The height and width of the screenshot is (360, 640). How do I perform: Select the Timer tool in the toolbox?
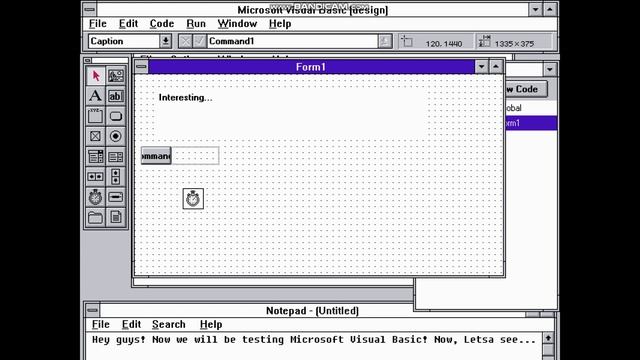coord(96,197)
